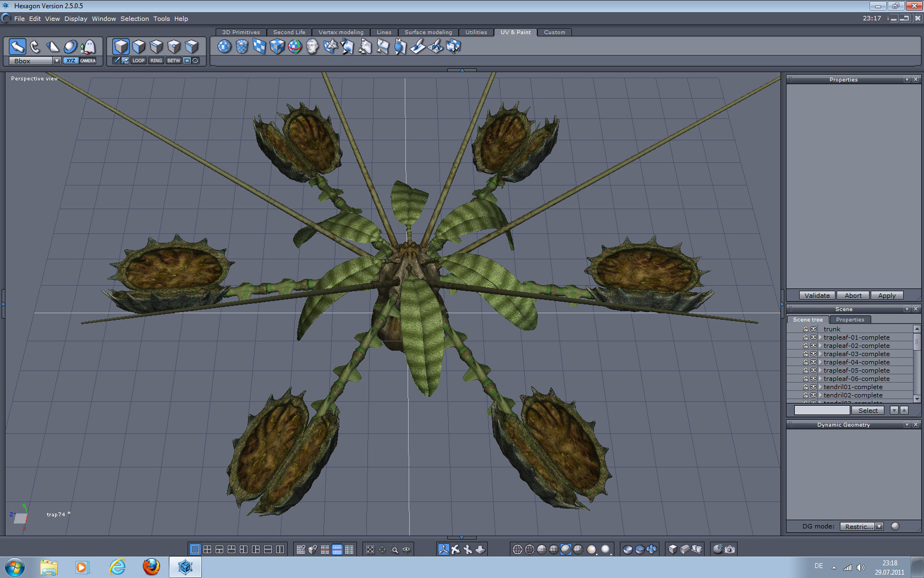
Task: Expand the trapleaf-01-complete tree node
Action: tap(820, 337)
